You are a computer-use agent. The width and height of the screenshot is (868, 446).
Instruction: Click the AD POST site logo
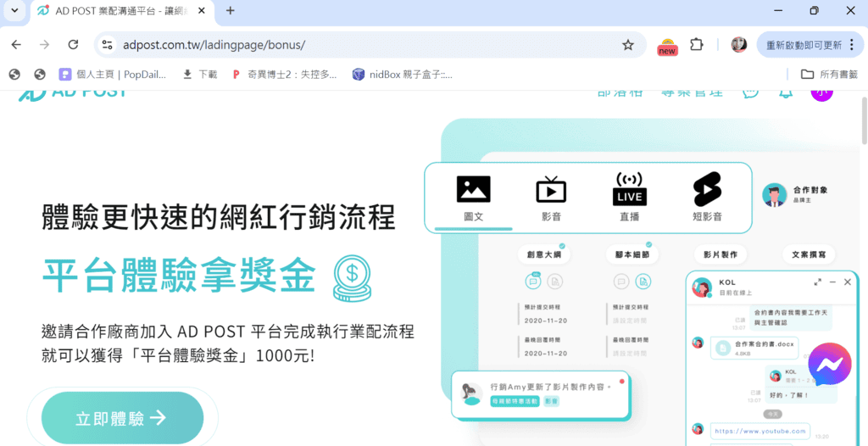coord(72,94)
